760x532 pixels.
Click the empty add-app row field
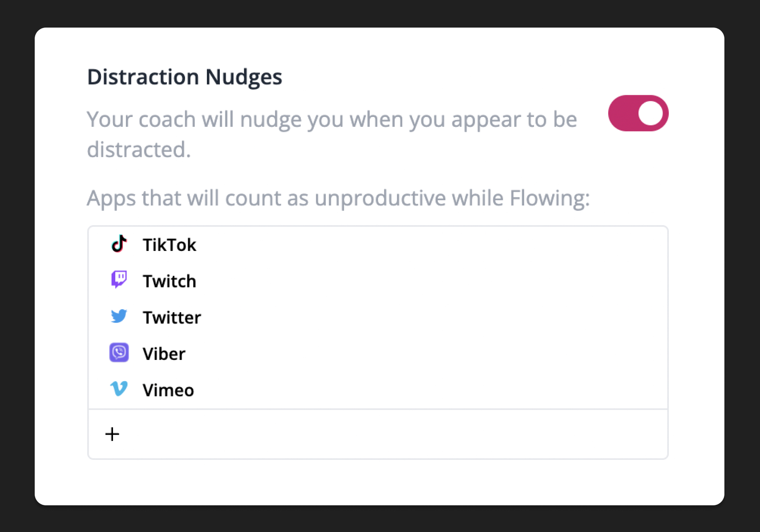click(x=378, y=434)
